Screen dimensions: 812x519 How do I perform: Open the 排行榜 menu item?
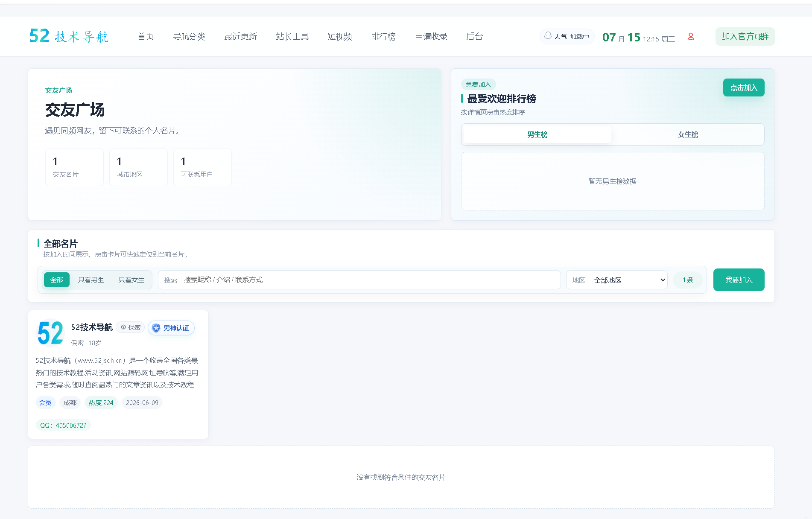384,37
